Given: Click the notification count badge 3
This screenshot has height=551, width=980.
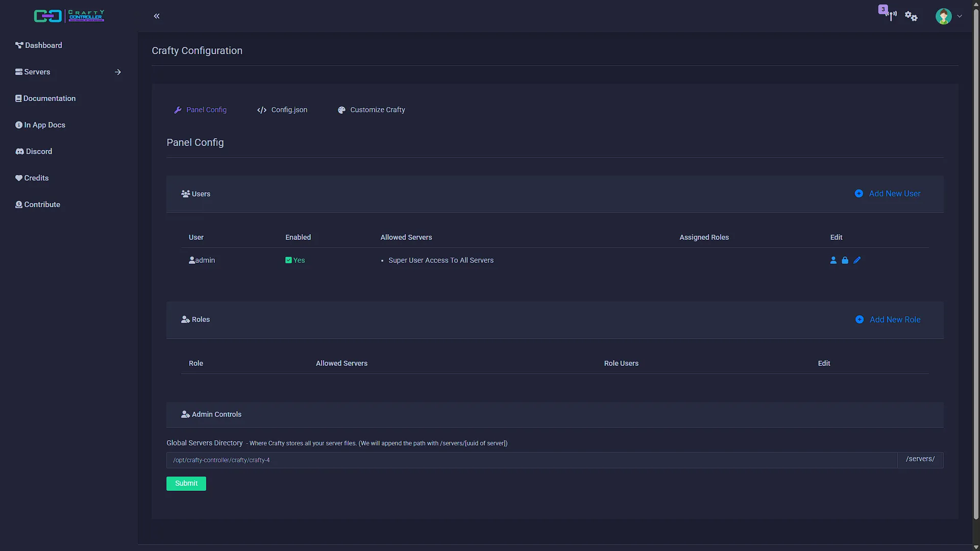Looking at the screenshot, I should click(883, 9).
